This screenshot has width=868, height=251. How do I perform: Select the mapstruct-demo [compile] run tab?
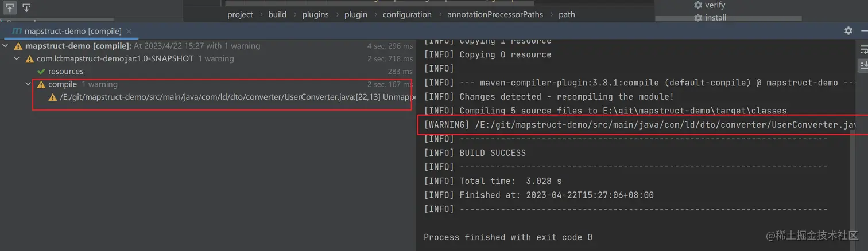coord(67,31)
